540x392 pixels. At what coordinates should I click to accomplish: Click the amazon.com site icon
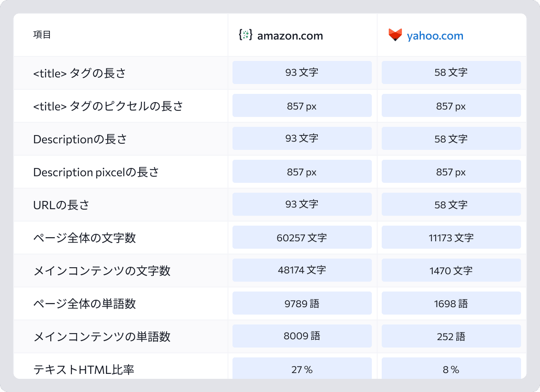[x=246, y=35]
